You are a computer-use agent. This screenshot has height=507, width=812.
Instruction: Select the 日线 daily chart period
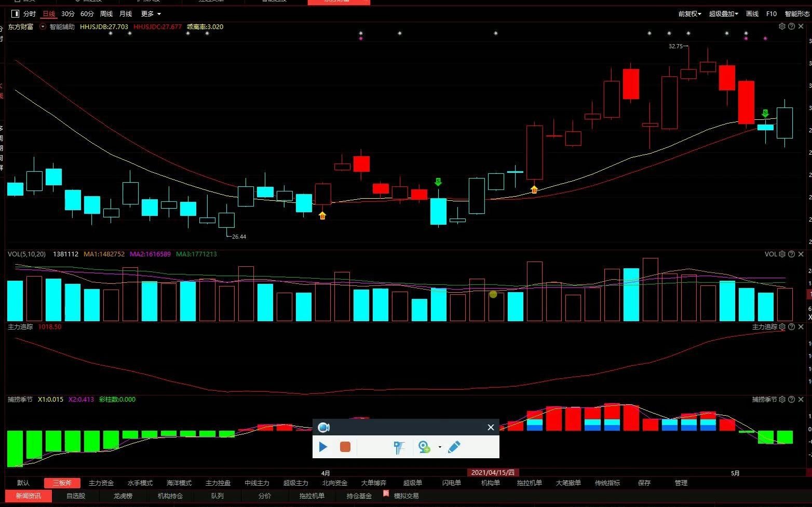49,14
